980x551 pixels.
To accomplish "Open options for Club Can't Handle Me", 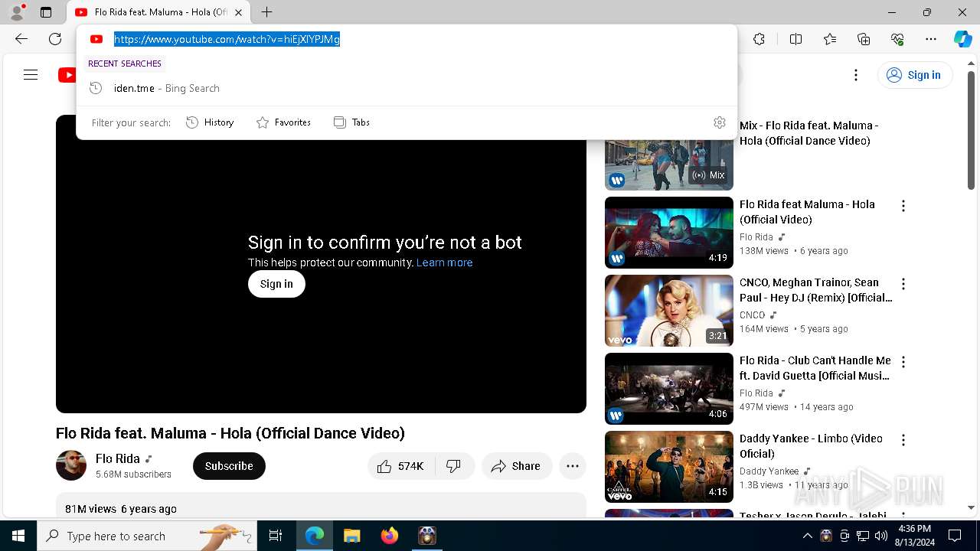I will pyautogui.click(x=903, y=362).
